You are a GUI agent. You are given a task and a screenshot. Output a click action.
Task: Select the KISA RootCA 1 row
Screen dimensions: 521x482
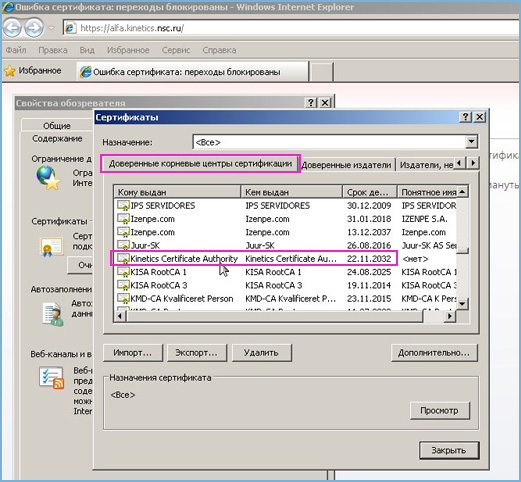(286, 272)
